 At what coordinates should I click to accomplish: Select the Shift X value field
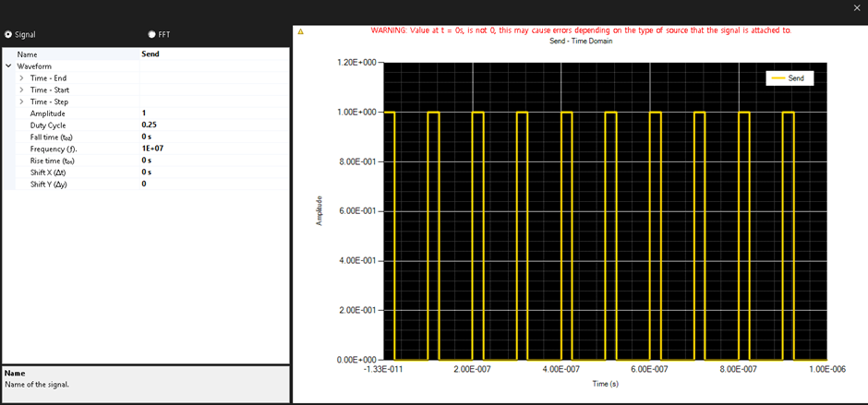[x=212, y=172]
